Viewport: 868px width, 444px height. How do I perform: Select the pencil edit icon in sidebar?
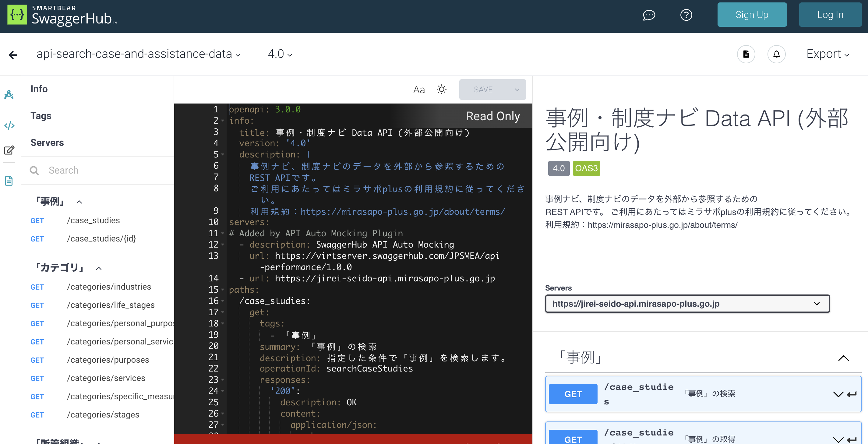coord(9,150)
